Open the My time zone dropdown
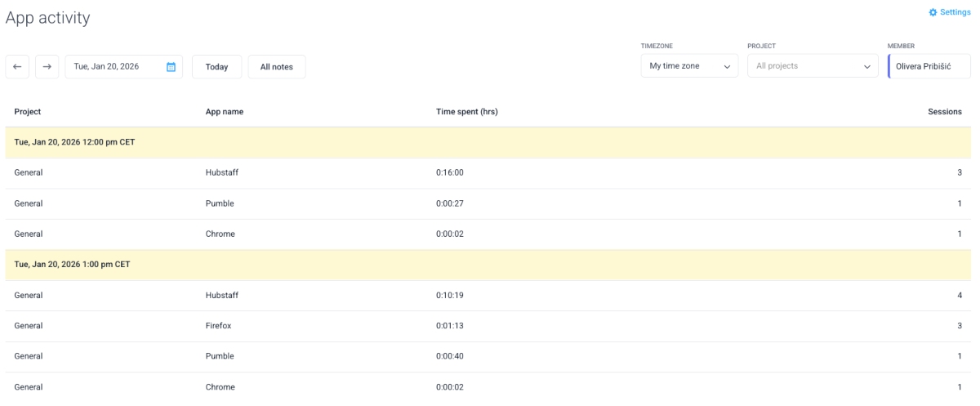This screenshot has width=980, height=406. point(689,66)
